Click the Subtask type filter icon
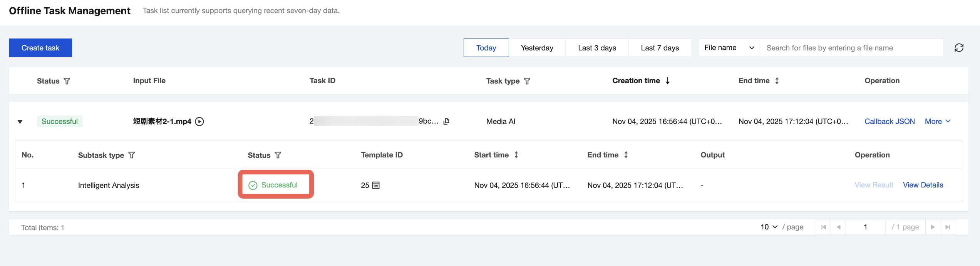This screenshot has width=980, height=266. pos(132,155)
